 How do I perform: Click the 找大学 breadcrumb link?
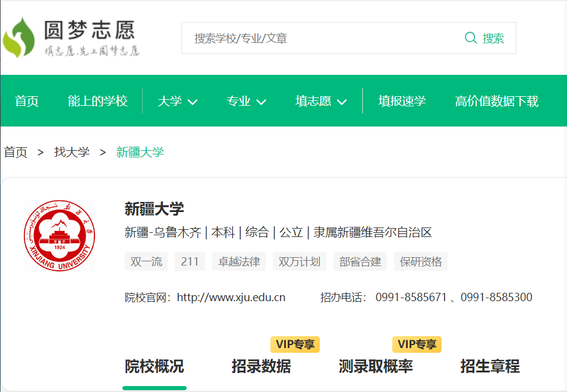tap(71, 152)
